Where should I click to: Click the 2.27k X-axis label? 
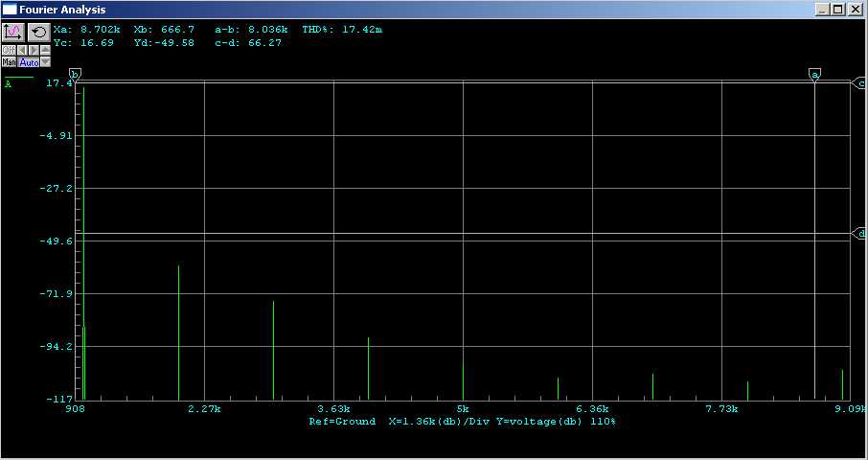pos(204,409)
